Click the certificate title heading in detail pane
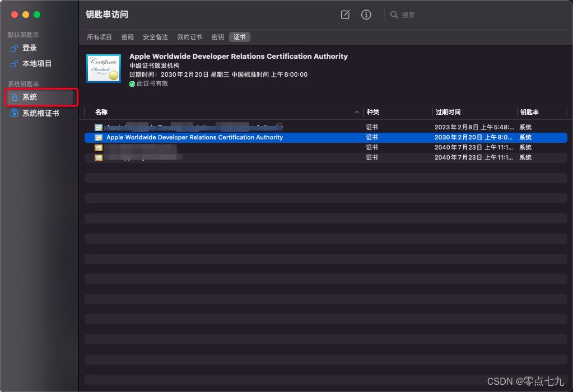 239,56
